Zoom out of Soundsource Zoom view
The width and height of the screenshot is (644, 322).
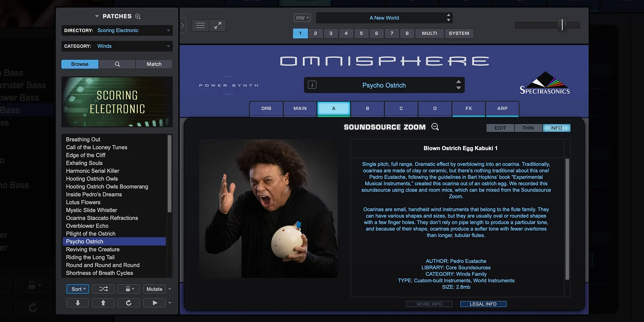tap(435, 127)
